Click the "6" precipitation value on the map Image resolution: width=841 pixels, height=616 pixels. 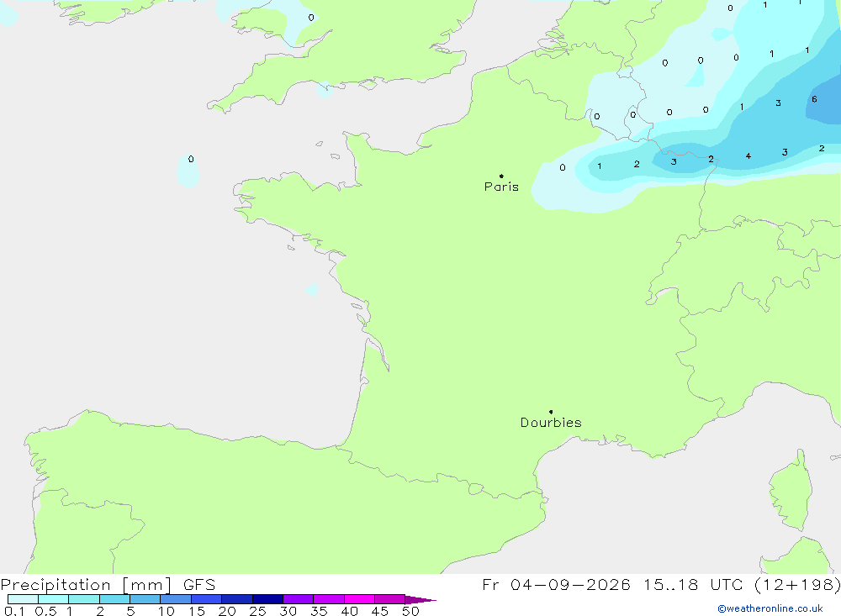pos(814,99)
